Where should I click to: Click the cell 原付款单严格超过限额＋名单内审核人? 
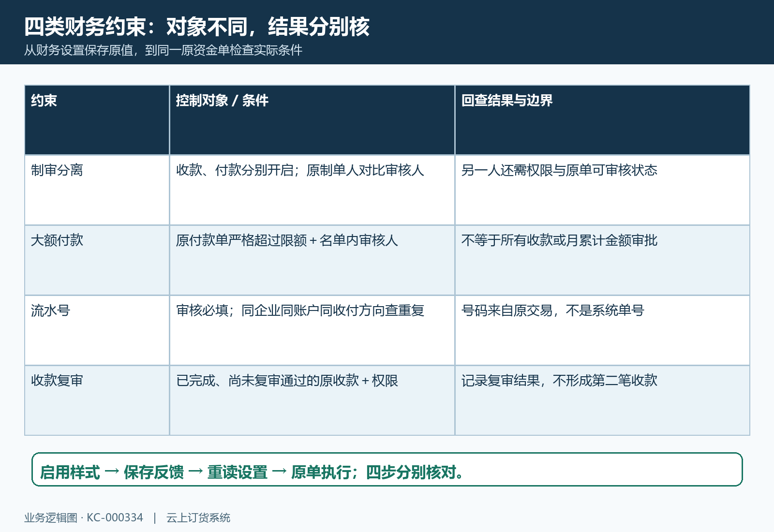312,260
